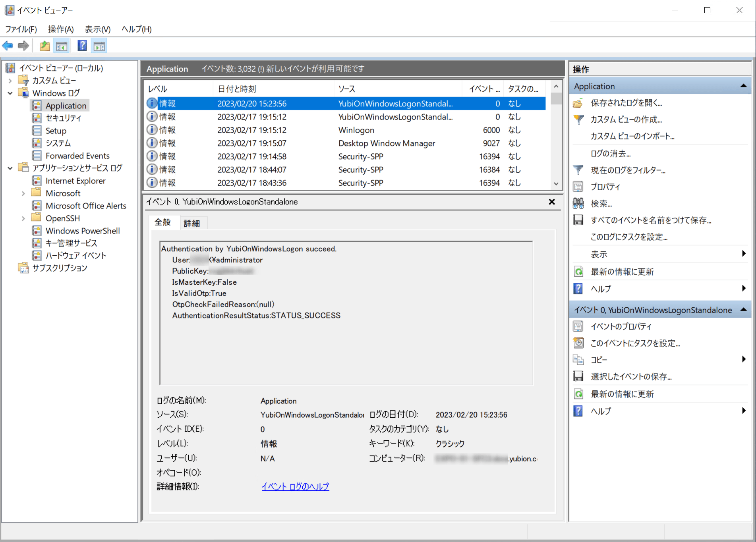Click the save all events floppy icon

point(578,220)
